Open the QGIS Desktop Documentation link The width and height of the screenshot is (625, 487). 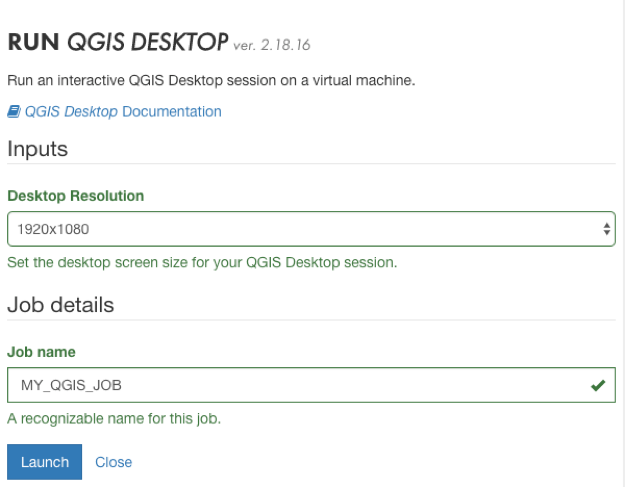point(115,112)
